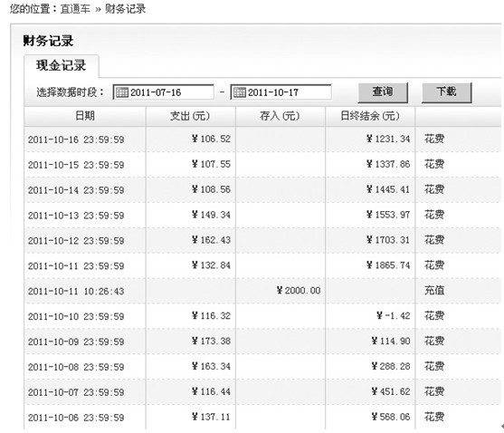Click the 财务记录 page heading
504x433 pixels.
coord(48,41)
